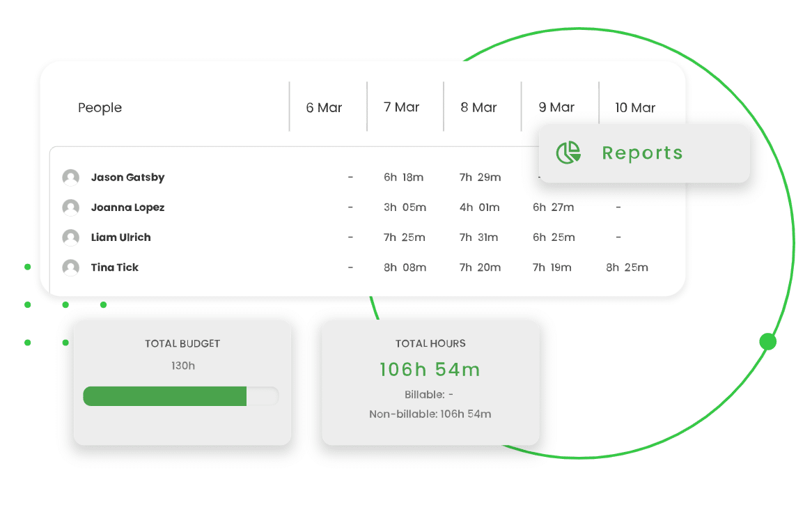Screen dimensions: 812x507
Task: Click Liam Ulrich's avatar icon
Action: (x=70, y=237)
